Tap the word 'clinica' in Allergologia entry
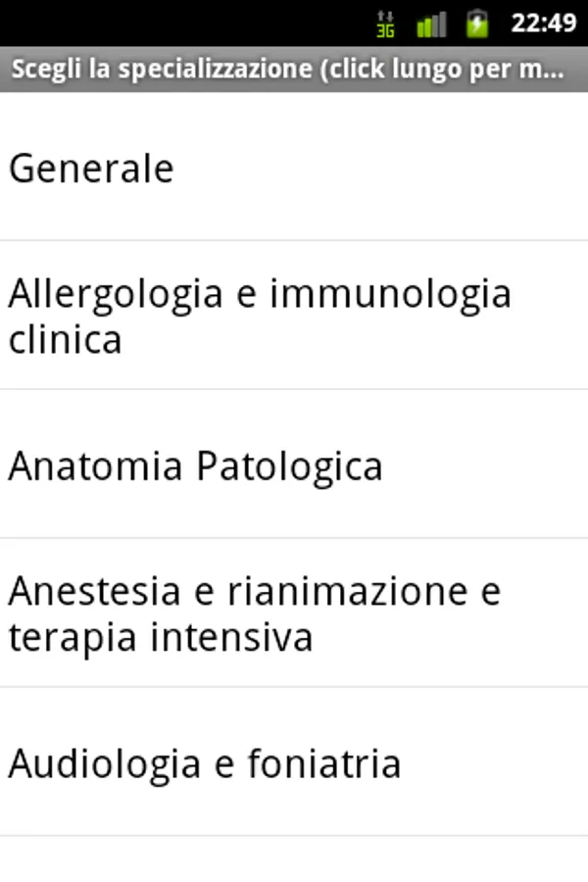This screenshot has width=588, height=882. pyautogui.click(x=66, y=339)
